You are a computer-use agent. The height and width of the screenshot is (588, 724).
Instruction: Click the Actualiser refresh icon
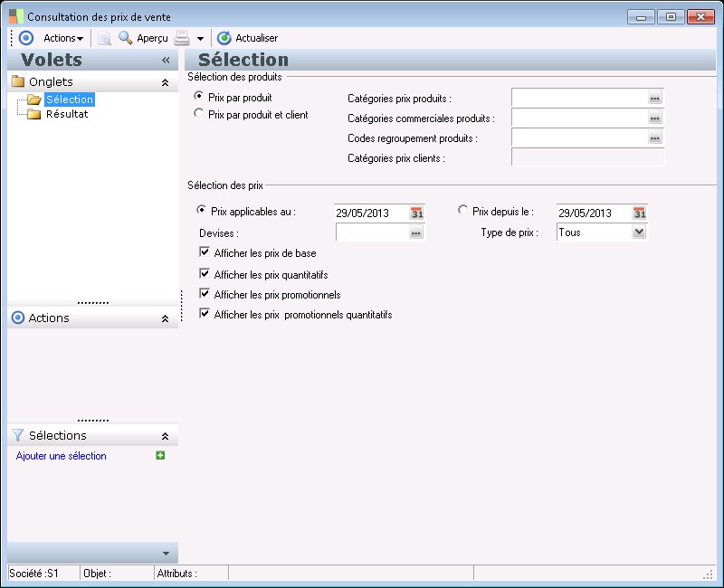(x=224, y=38)
